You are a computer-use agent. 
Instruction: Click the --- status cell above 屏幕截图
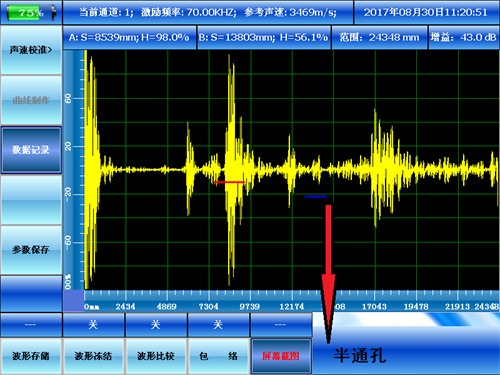click(x=281, y=325)
